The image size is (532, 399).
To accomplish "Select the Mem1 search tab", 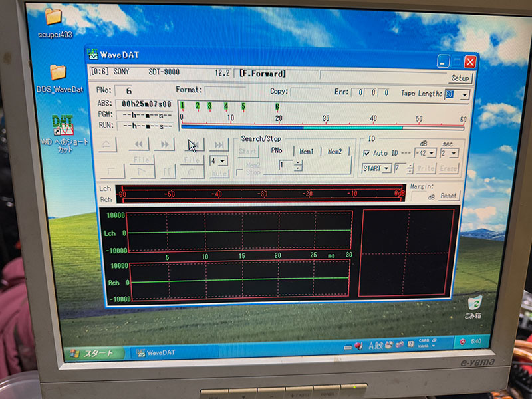I will click(x=306, y=152).
